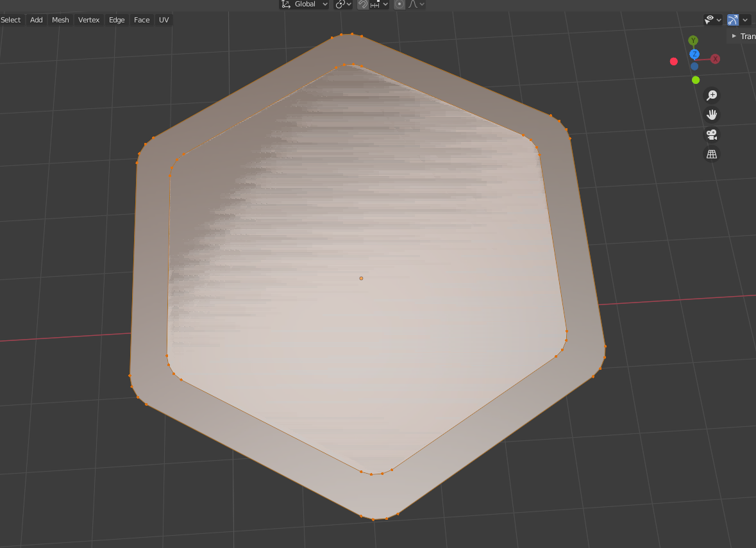Toggle snapping with the magnet icon
The width and height of the screenshot is (756, 548).
[363, 4]
